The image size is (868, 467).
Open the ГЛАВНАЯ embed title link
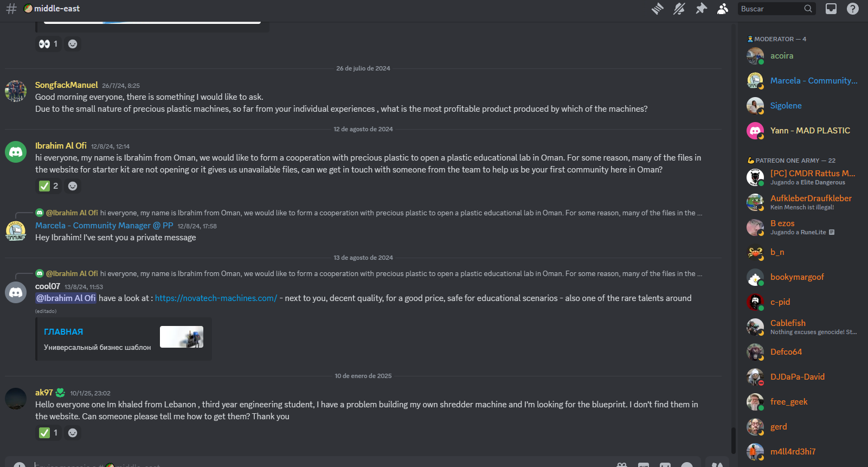coord(63,332)
